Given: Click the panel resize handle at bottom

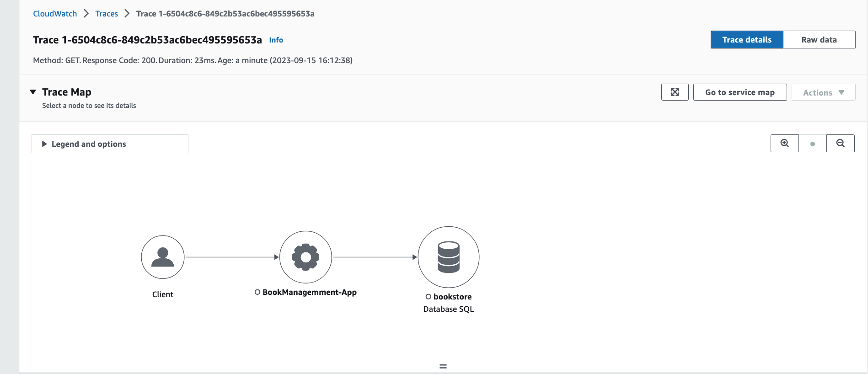Looking at the screenshot, I should tap(443, 366).
